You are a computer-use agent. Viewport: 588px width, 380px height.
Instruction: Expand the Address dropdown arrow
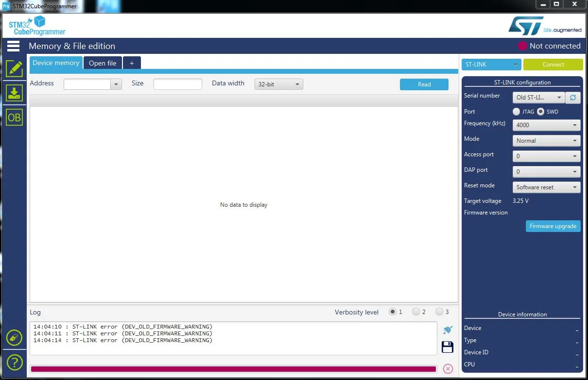coord(116,84)
